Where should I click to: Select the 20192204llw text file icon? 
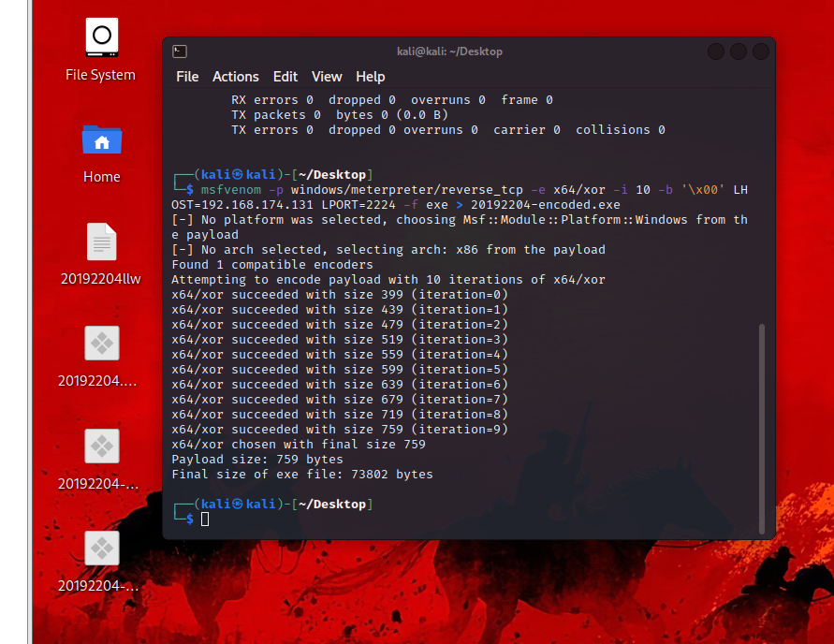pyautogui.click(x=102, y=241)
